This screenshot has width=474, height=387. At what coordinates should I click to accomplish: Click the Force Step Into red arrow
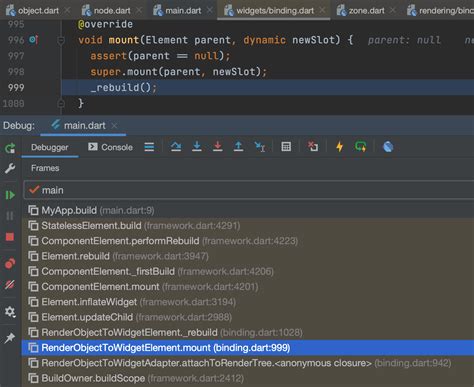218,147
